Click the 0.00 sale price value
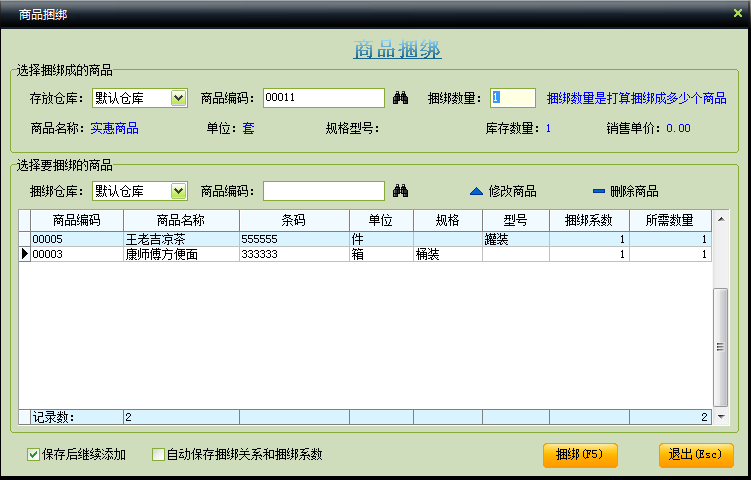Image resolution: width=751 pixels, height=480 pixels. tap(678, 128)
